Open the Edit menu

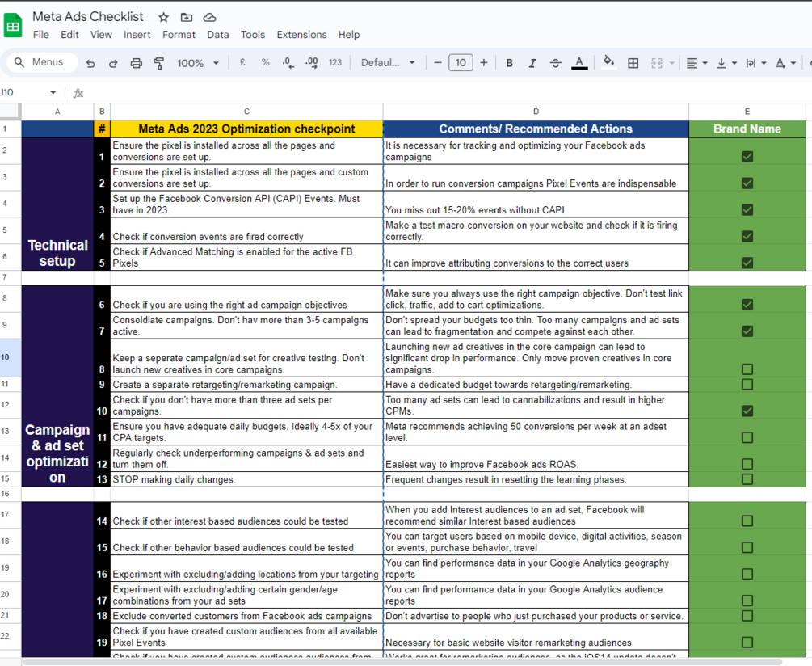[x=69, y=35]
